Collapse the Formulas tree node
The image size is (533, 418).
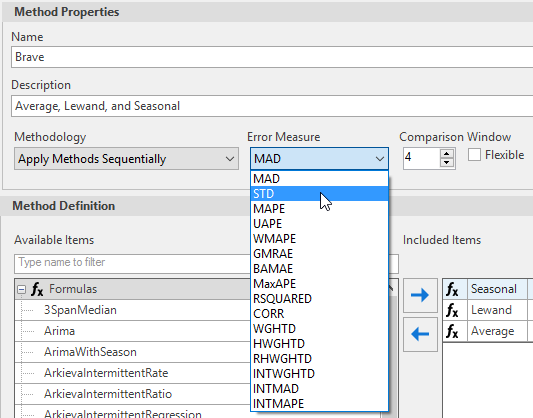(x=22, y=290)
